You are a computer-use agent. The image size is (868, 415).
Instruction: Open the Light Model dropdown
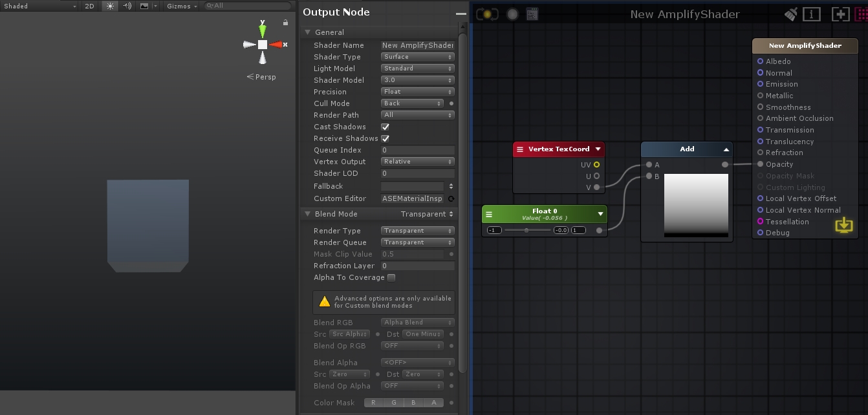point(418,69)
